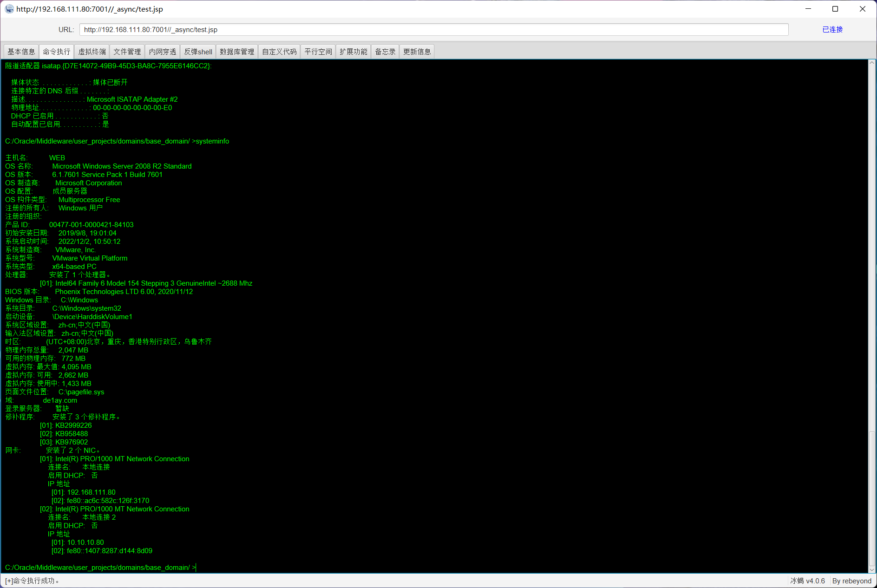
Task: Click the IP address 10.10.10.80
Action: click(85, 542)
